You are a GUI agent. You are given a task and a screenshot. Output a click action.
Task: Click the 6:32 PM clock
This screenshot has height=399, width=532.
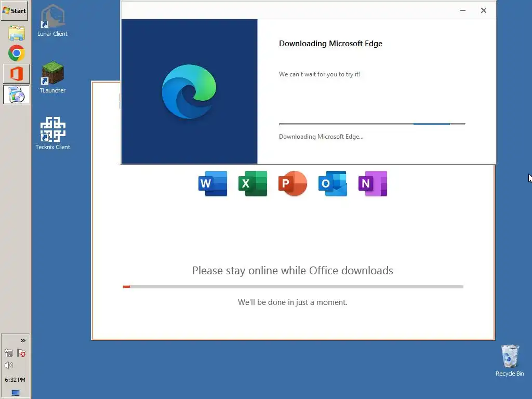point(15,380)
